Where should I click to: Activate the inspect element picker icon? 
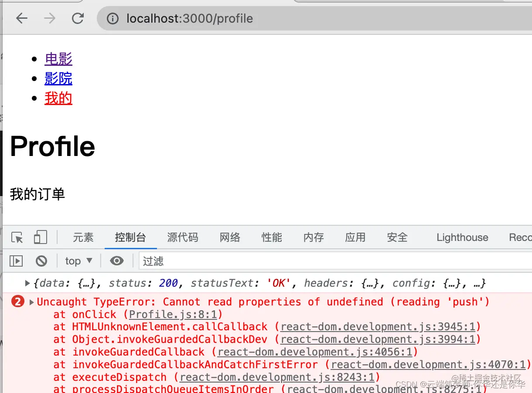click(17, 237)
